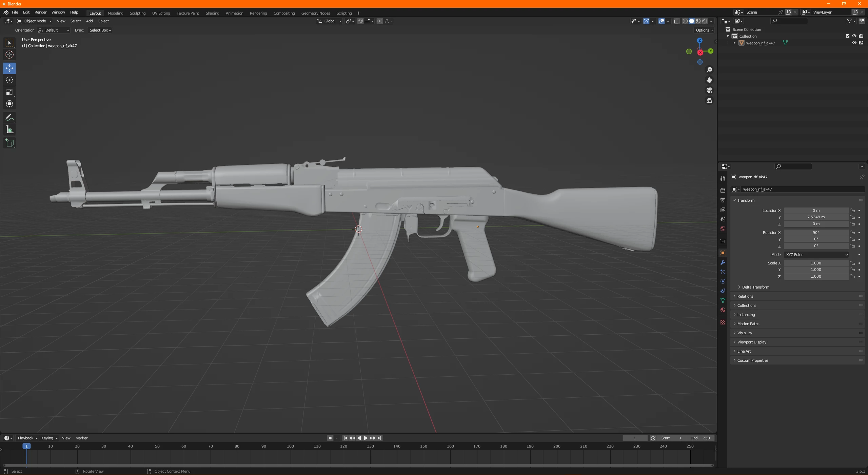Open the Object Mode dropdown
Image resolution: width=868 pixels, height=475 pixels.
[35, 21]
